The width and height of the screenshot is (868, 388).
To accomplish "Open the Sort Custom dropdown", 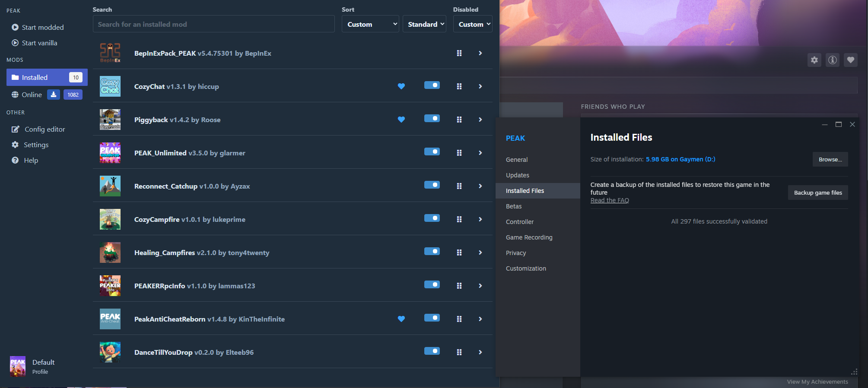I will click(x=370, y=24).
